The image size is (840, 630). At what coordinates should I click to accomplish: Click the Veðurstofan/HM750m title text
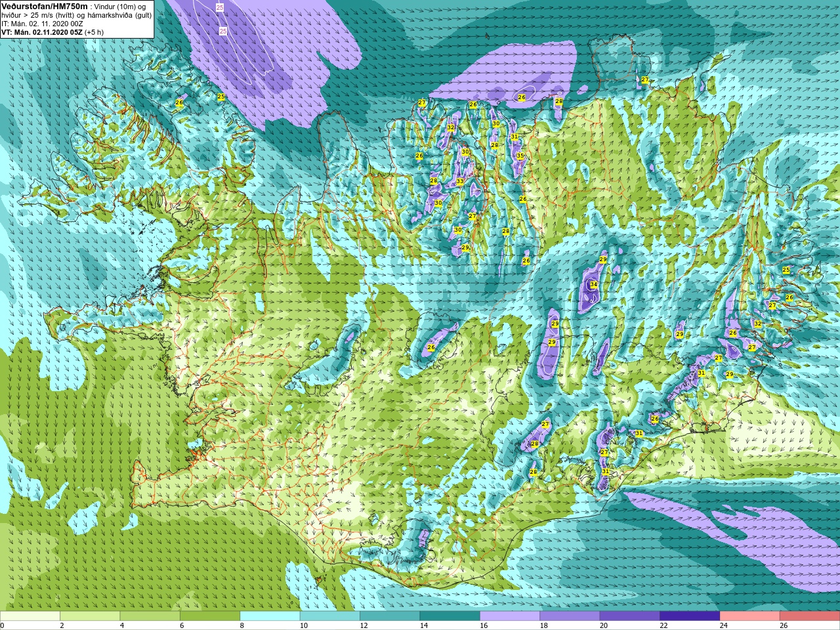[x=45, y=6]
